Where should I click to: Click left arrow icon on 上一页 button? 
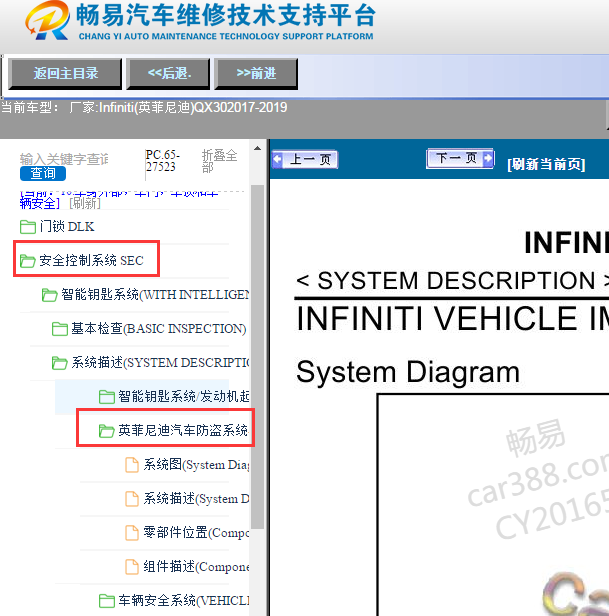tap(277, 160)
